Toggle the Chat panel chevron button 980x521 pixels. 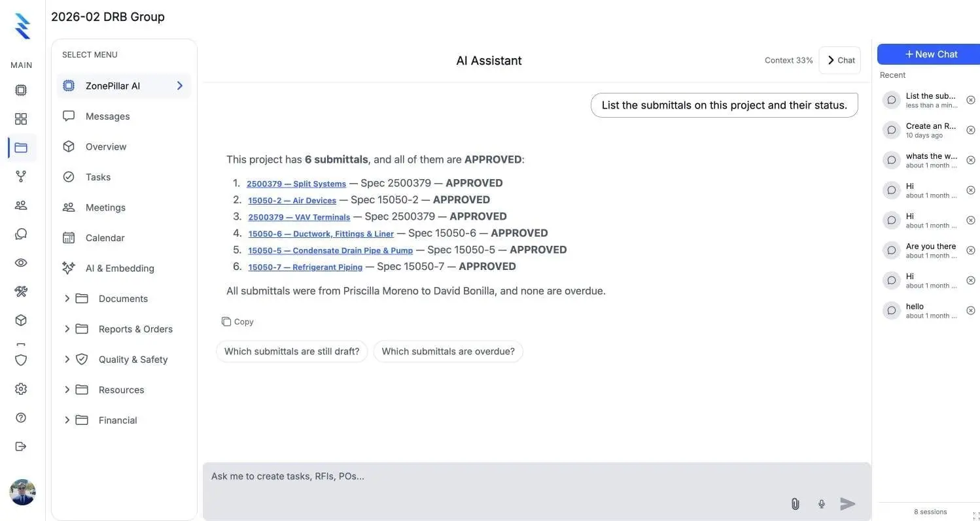(840, 60)
